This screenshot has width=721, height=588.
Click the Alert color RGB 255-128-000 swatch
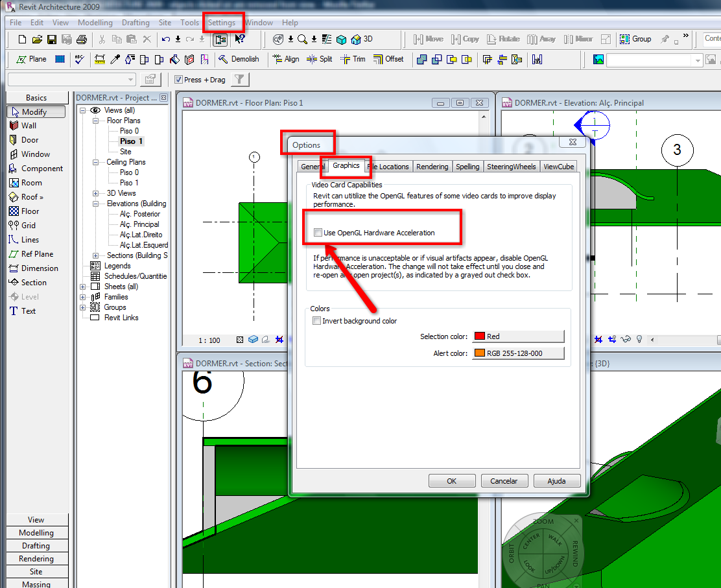click(518, 353)
